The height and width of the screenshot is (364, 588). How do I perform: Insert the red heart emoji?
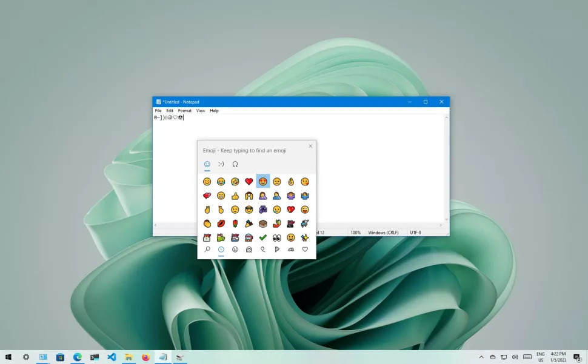249,182
